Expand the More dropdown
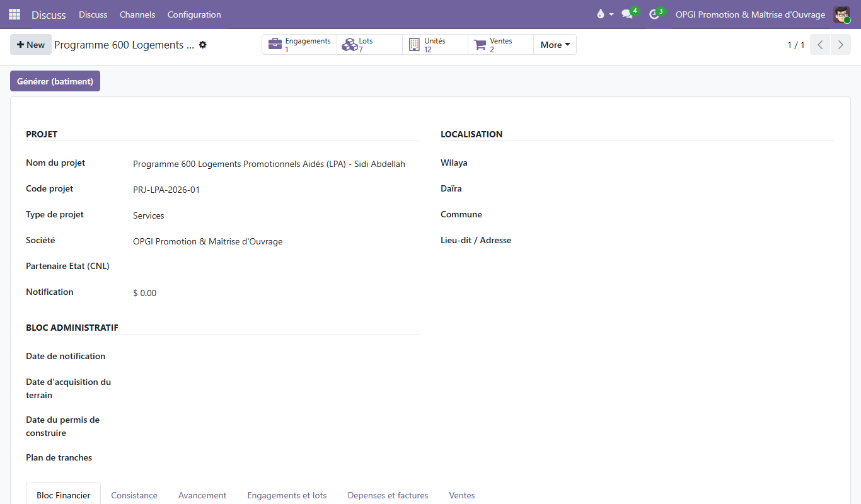 coord(555,45)
